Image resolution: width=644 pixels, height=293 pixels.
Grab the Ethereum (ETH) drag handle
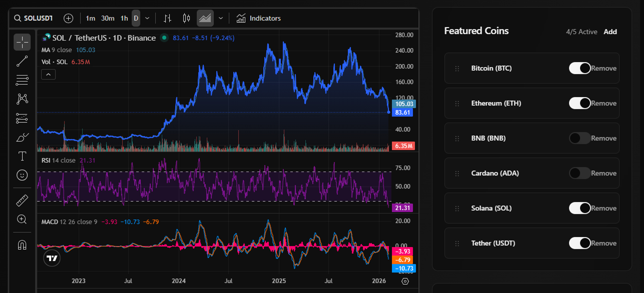point(457,103)
